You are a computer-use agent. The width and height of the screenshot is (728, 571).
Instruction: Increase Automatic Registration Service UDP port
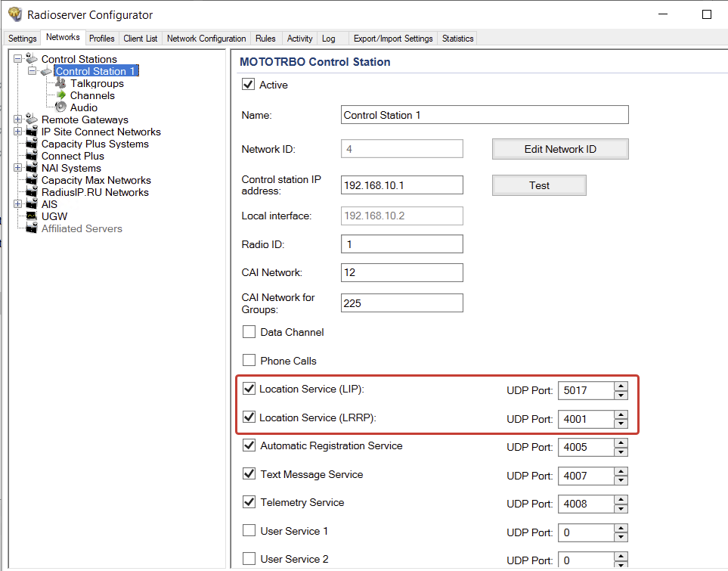621,442
